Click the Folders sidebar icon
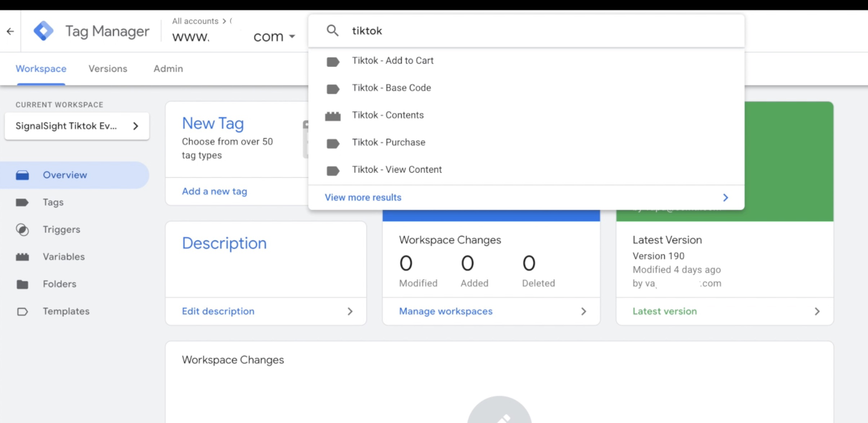The width and height of the screenshot is (868, 423). click(22, 284)
